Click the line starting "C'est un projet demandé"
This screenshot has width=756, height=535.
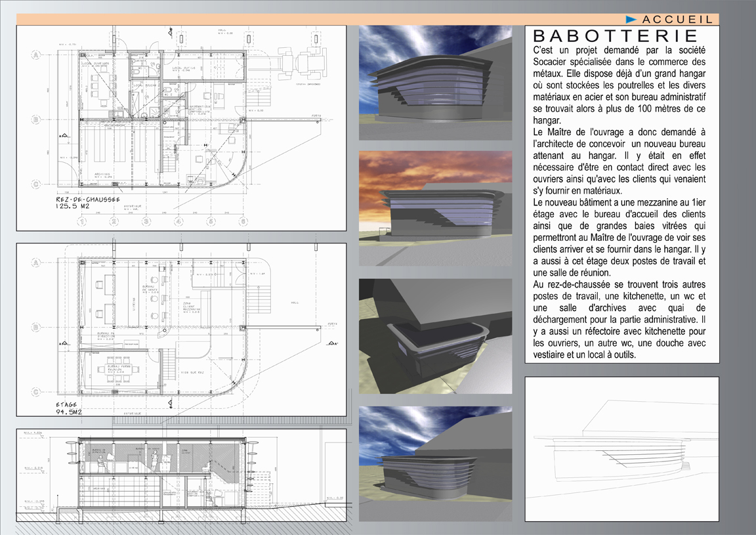point(619,50)
